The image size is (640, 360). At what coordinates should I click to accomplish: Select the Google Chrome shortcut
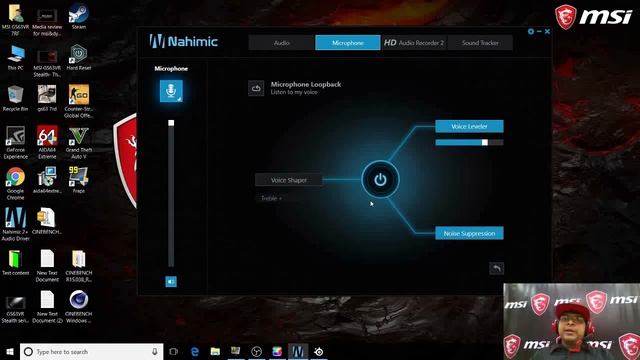click(16, 183)
